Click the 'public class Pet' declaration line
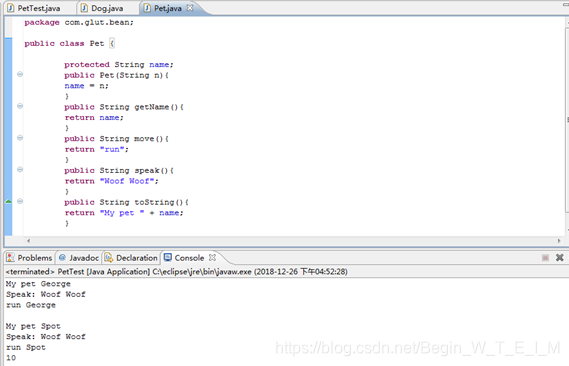569x366 pixels. point(69,44)
